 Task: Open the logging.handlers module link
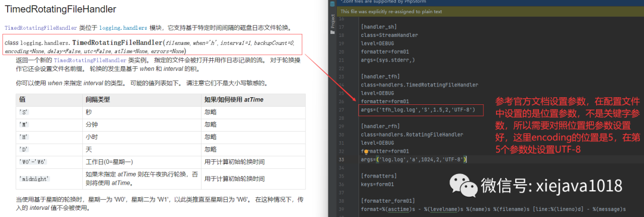(x=123, y=28)
